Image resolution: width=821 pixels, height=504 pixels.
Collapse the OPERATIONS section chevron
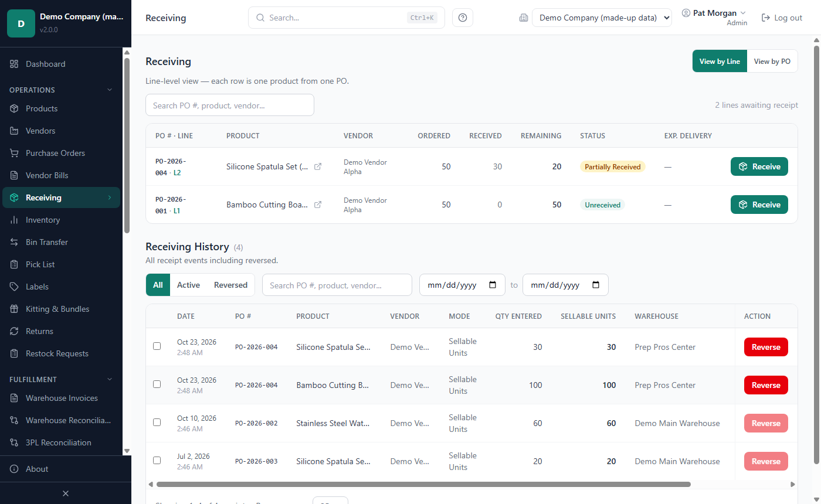point(109,90)
